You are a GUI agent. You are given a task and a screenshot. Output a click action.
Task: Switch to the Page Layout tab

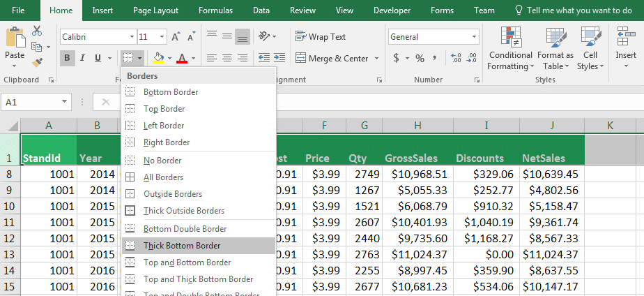tap(155, 10)
